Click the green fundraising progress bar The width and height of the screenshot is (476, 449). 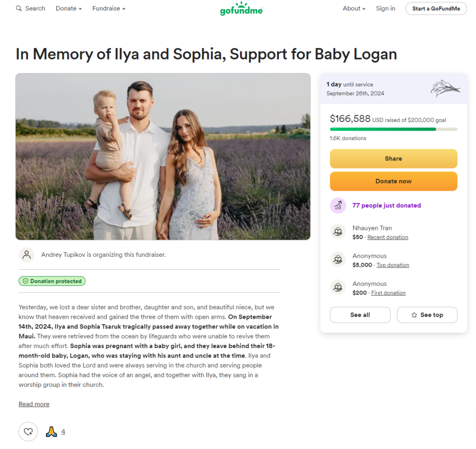[x=393, y=129]
